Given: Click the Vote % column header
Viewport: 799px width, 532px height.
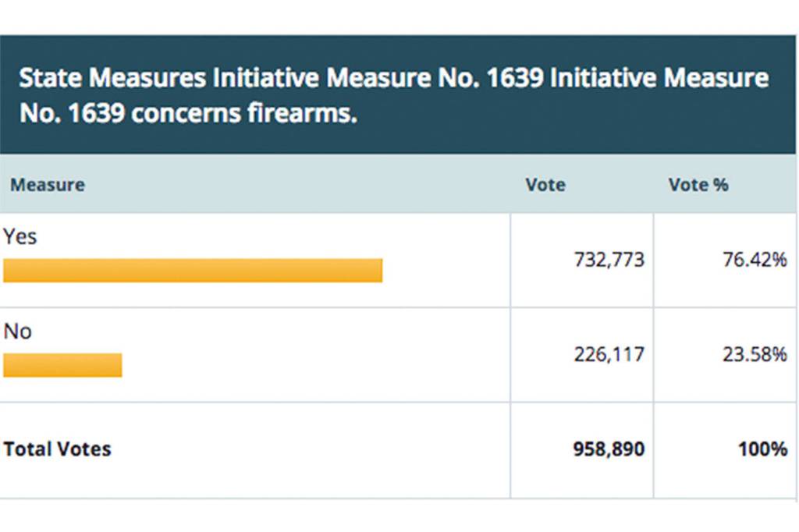Looking at the screenshot, I should pyautogui.click(x=698, y=185).
